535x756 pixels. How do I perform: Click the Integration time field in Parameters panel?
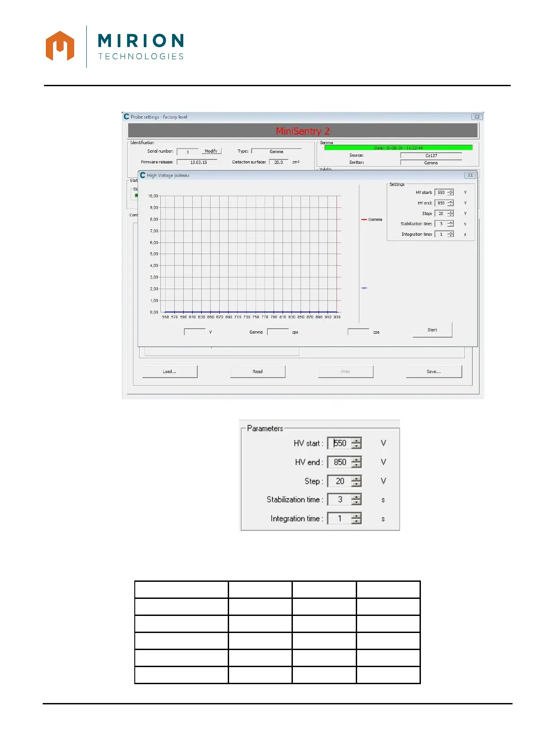pos(340,519)
